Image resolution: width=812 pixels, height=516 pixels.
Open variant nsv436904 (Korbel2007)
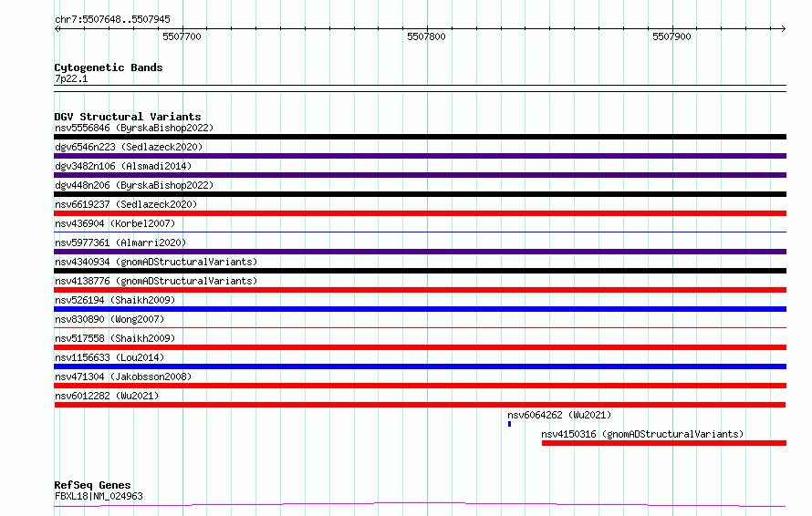[x=115, y=223]
